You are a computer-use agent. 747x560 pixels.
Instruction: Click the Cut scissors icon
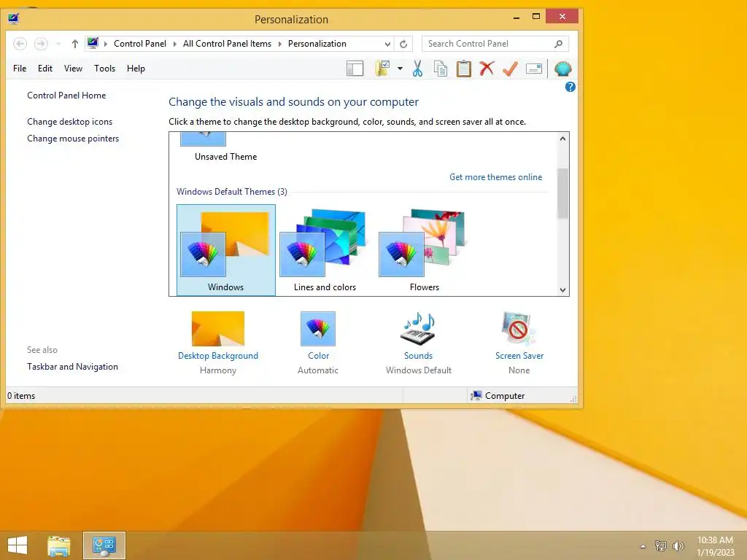click(417, 69)
